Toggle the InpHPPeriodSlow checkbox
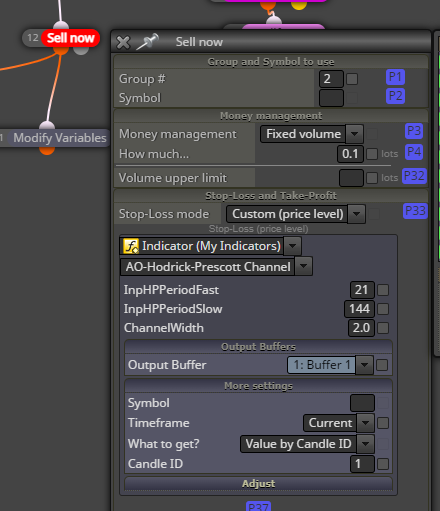 (383, 309)
